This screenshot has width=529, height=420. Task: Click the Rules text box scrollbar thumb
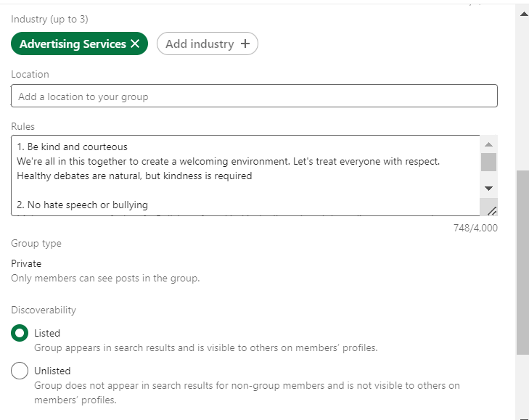click(488, 162)
